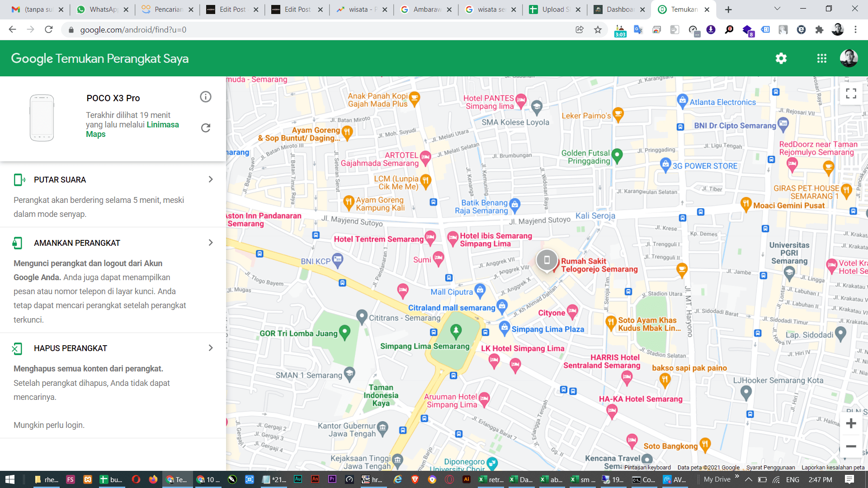This screenshot has width=868, height=488.
Task: Switch to the Dashboard browser tab
Action: pyautogui.click(x=619, y=9)
